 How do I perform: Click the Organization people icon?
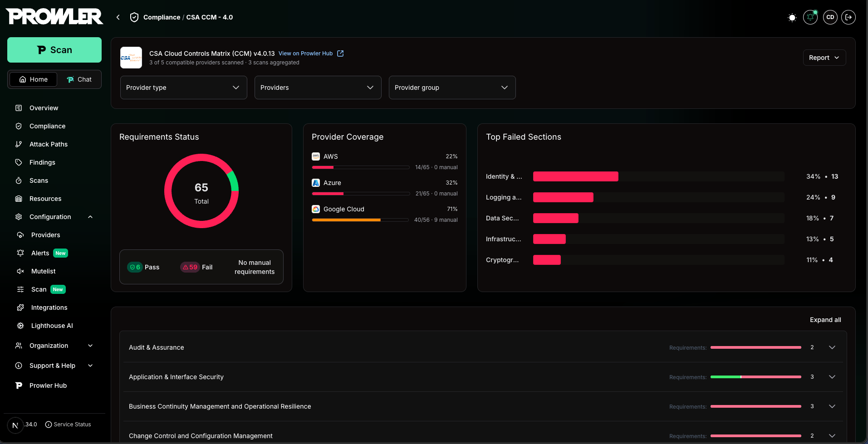19,346
